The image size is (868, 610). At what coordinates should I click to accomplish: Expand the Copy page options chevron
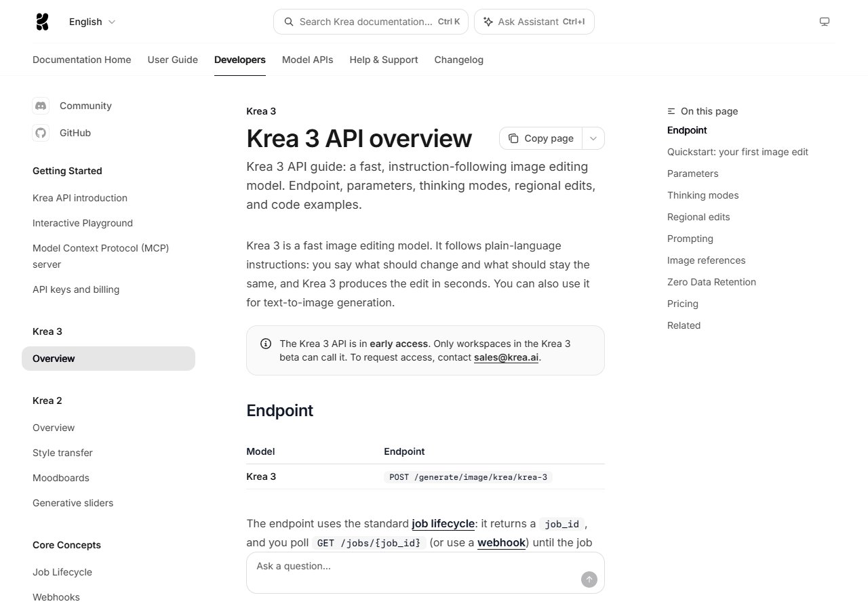tap(593, 138)
